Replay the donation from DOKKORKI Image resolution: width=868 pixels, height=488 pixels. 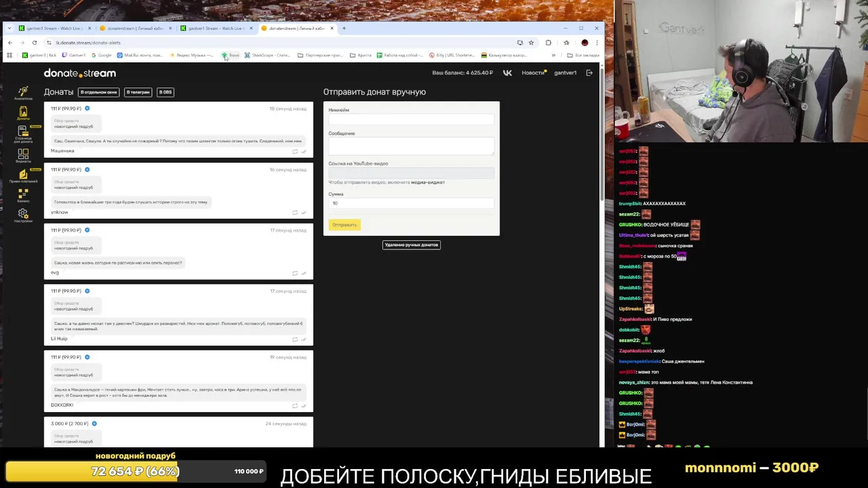click(294, 405)
